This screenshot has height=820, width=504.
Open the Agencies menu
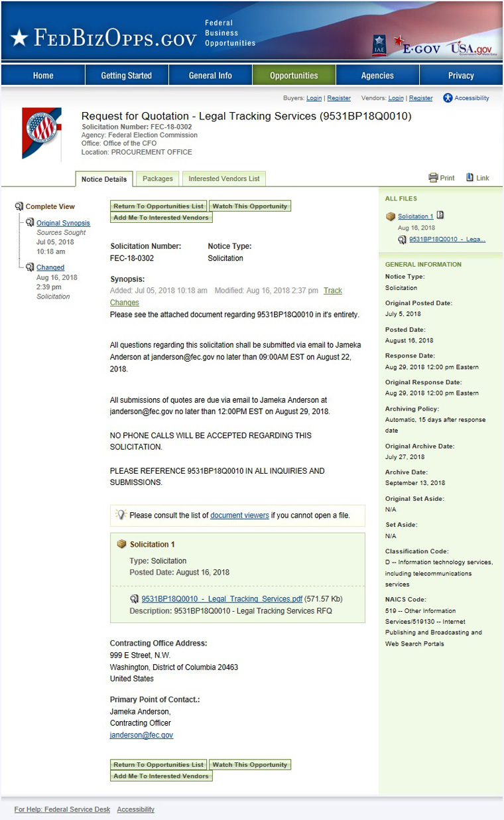[x=377, y=75]
